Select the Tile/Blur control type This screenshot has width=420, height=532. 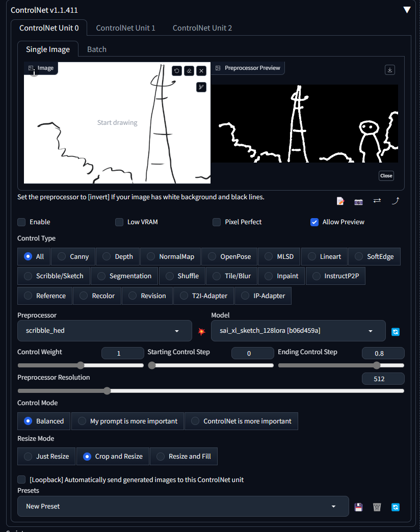(x=232, y=276)
